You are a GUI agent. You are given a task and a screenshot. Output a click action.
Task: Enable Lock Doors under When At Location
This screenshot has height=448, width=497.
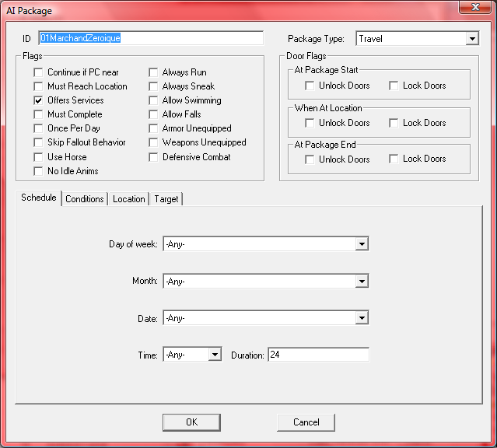394,123
